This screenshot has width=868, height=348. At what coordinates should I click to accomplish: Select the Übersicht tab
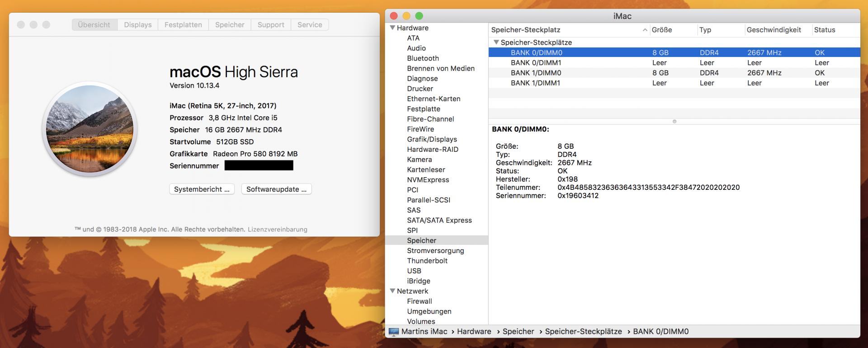94,25
